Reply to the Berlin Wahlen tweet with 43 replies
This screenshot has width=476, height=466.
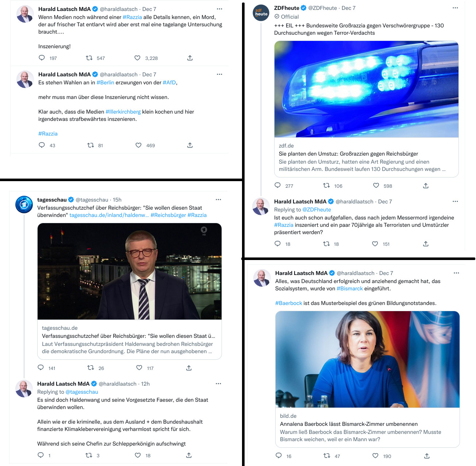coord(42,145)
